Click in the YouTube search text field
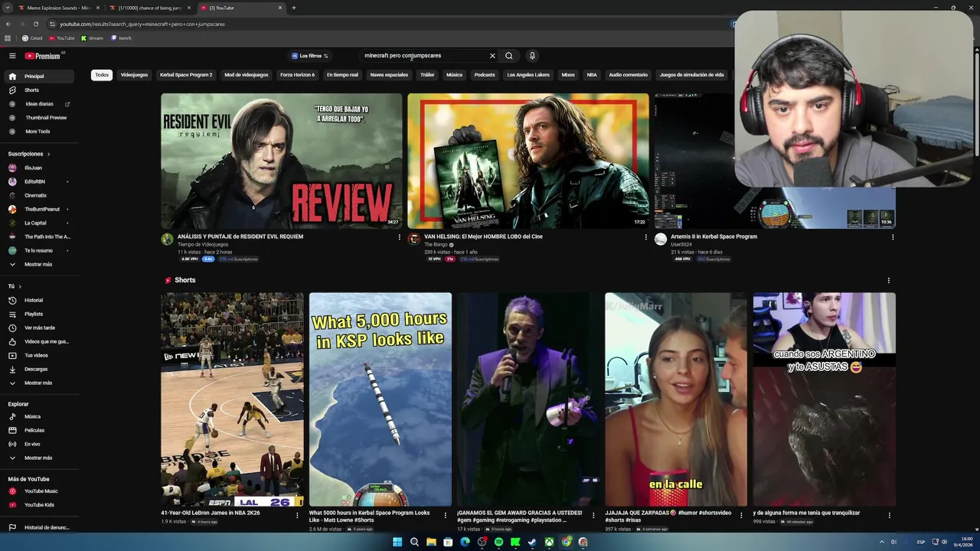Viewport: 980px width, 551px height. tap(425, 56)
